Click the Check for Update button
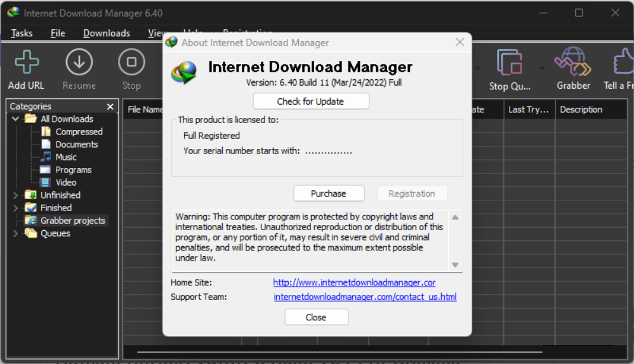 point(311,101)
